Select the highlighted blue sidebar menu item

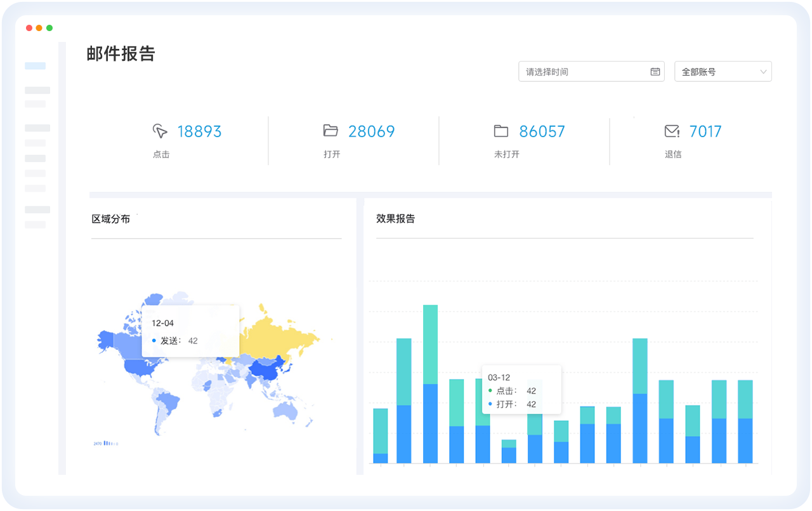point(35,66)
